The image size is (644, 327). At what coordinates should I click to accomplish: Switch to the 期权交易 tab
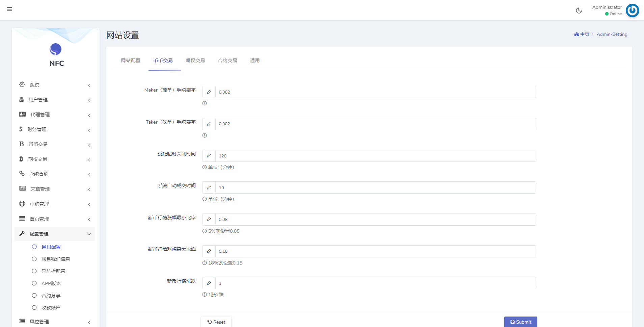[x=195, y=60]
